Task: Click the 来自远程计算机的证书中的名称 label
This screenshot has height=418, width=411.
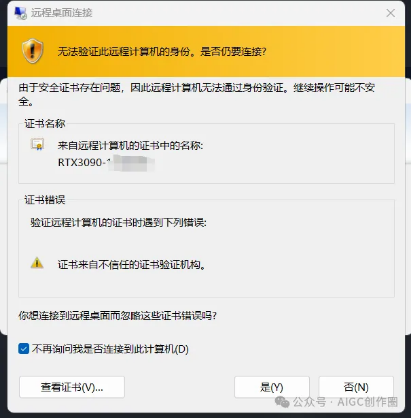Action: click(130, 146)
